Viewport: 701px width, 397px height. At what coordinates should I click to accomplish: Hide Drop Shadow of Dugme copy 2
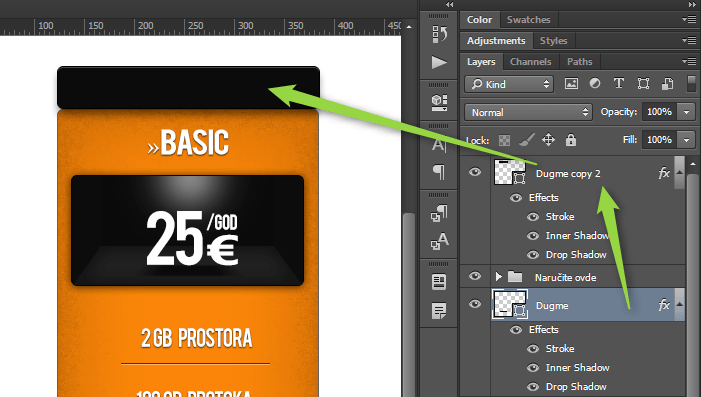pyautogui.click(x=532, y=255)
